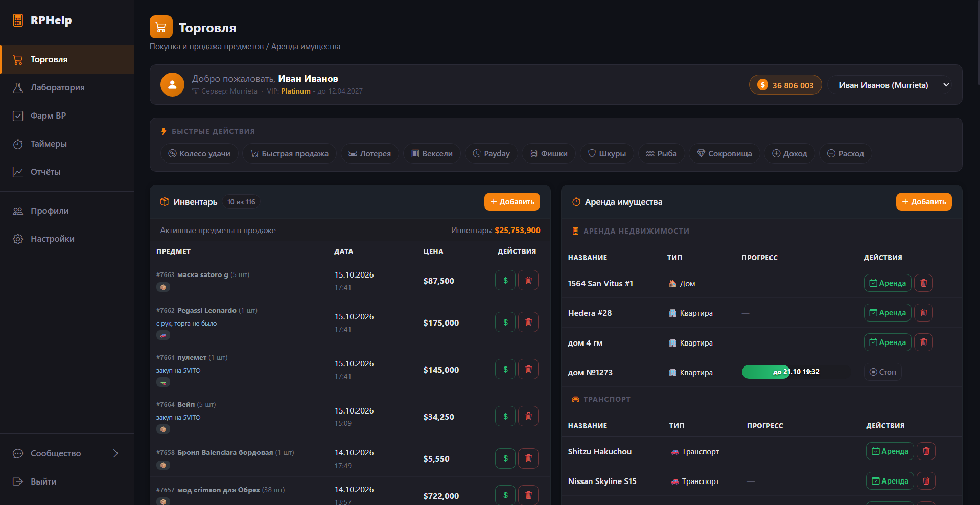The image size is (980, 505).
Task: Click the Payday quick action chip
Action: (x=491, y=153)
